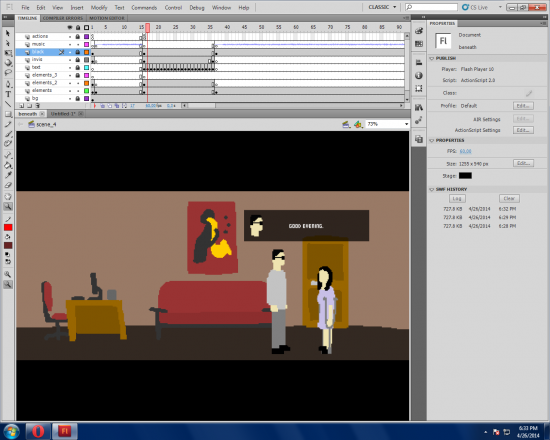
Task: Select the Brush tool
Action: point(8,134)
